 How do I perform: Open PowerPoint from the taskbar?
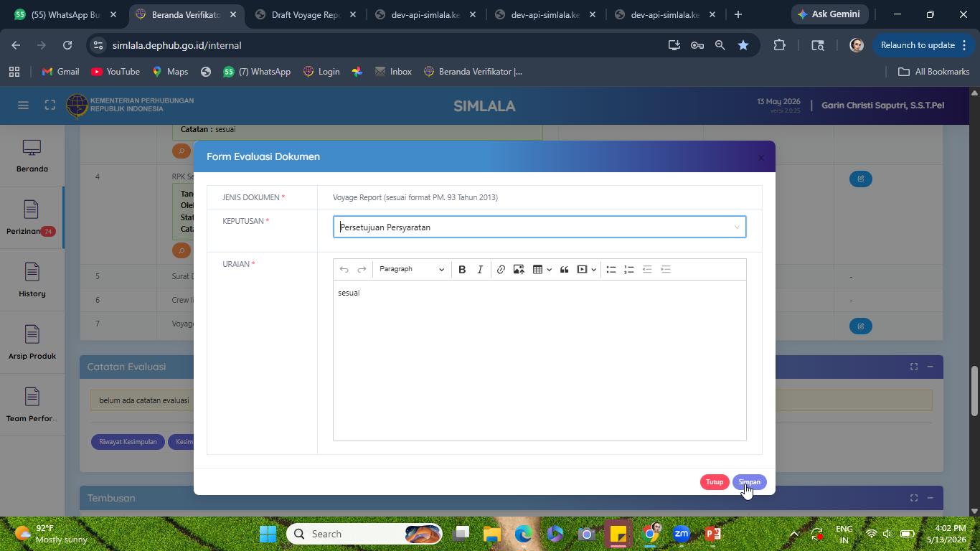[712, 534]
